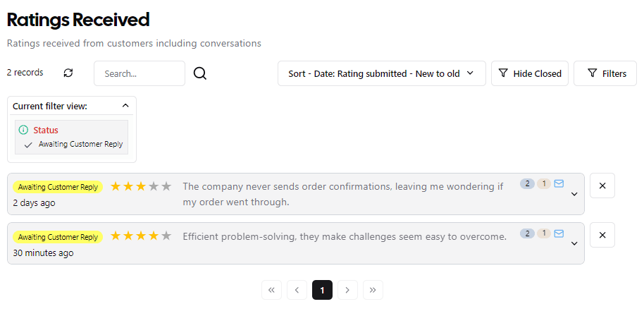Click into the Search input field
The width and height of the screenshot is (644, 316).
tap(140, 73)
